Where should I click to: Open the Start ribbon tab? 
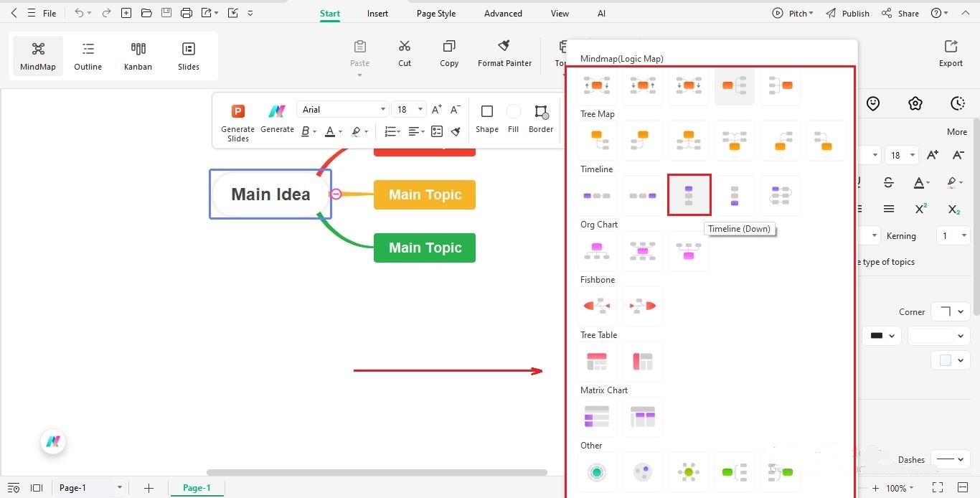point(330,14)
